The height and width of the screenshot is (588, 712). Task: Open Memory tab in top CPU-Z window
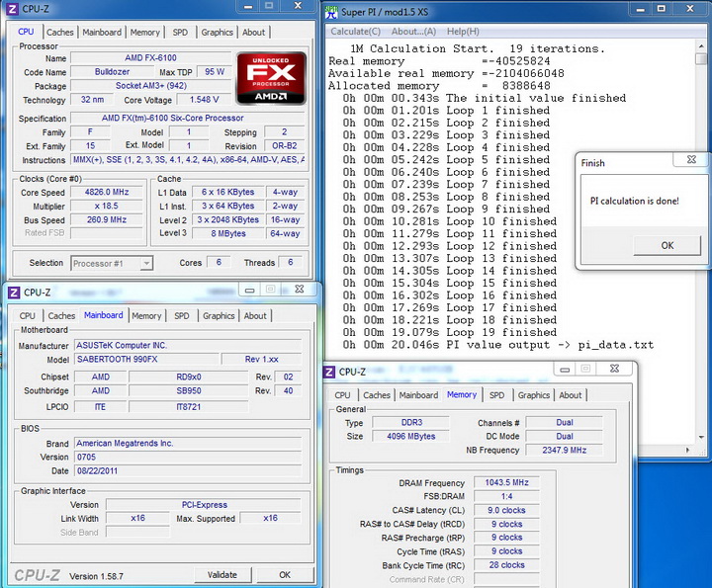point(144,33)
